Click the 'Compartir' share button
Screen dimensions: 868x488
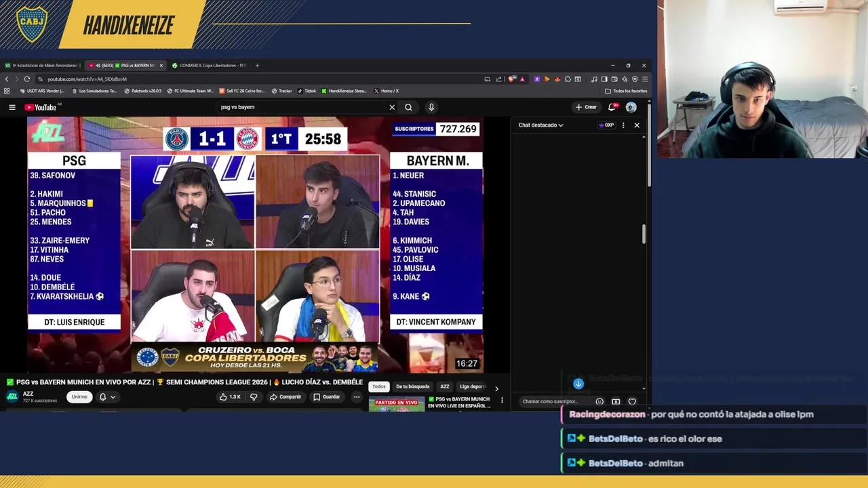(285, 396)
